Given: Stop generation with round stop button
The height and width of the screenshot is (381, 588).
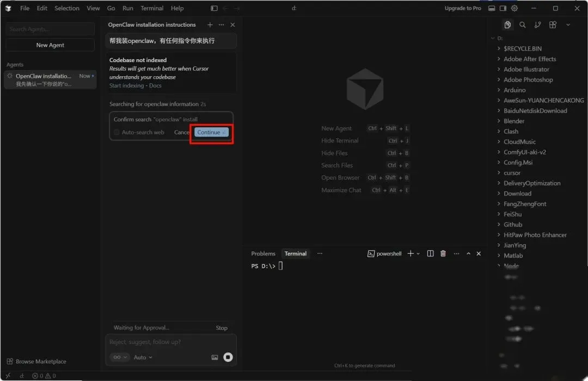Looking at the screenshot, I should [228, 357].
